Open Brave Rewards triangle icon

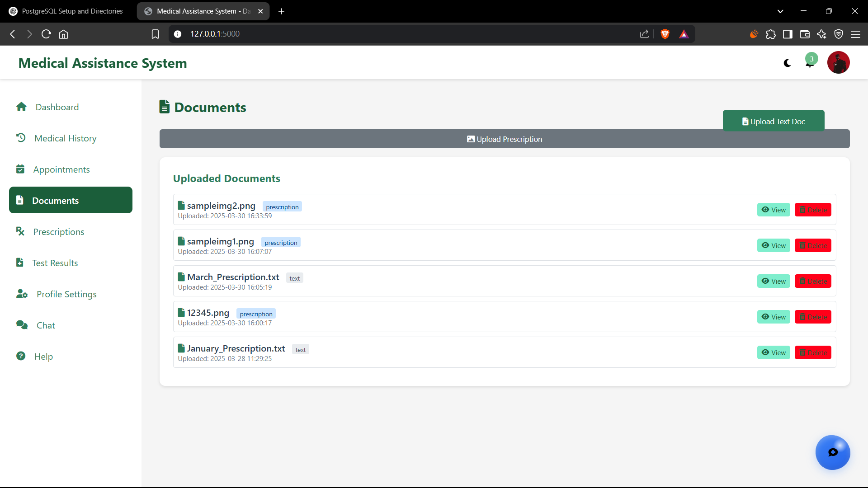[684, 34]
